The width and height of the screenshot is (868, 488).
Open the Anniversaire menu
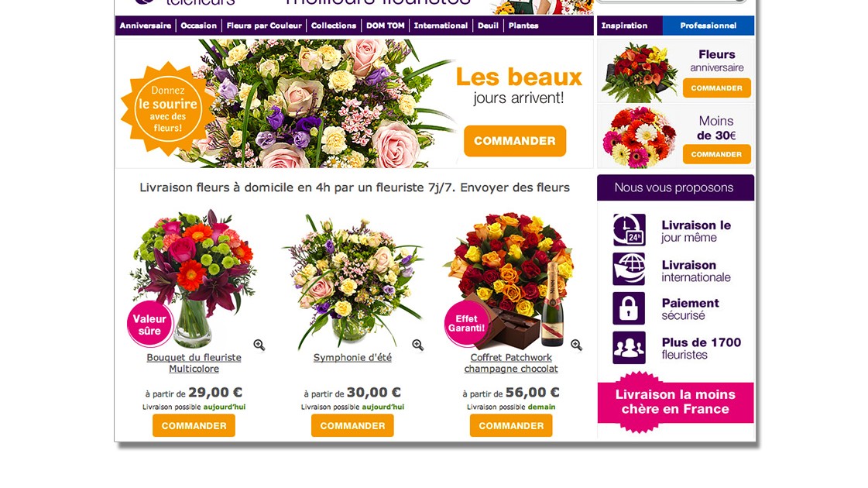146,26
